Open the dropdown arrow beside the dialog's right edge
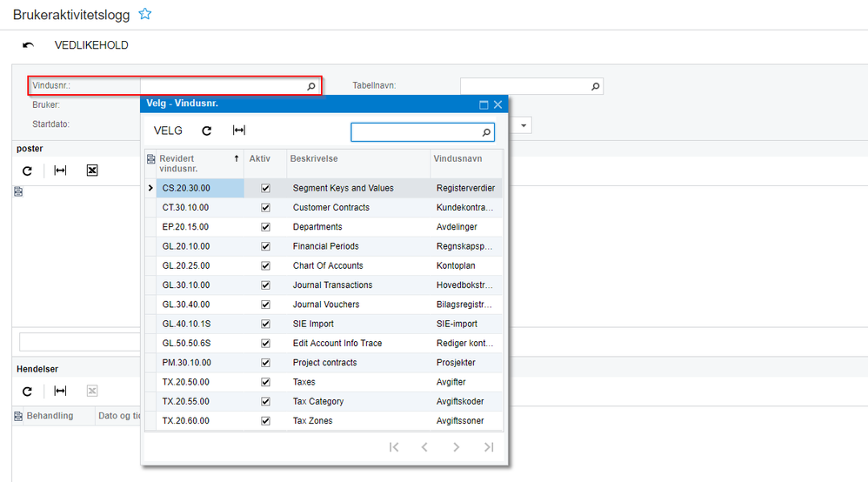 523,125
